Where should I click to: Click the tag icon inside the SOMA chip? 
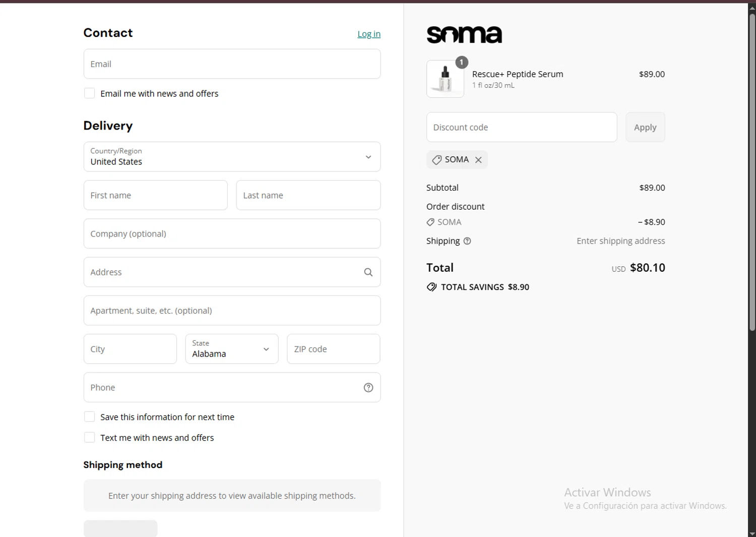tap(437, 160)
